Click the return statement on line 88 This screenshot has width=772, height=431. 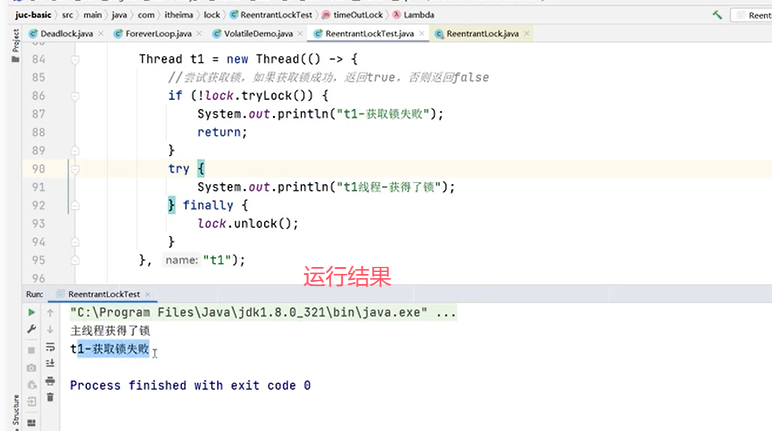pyautogui.click(x=222, y=132)
